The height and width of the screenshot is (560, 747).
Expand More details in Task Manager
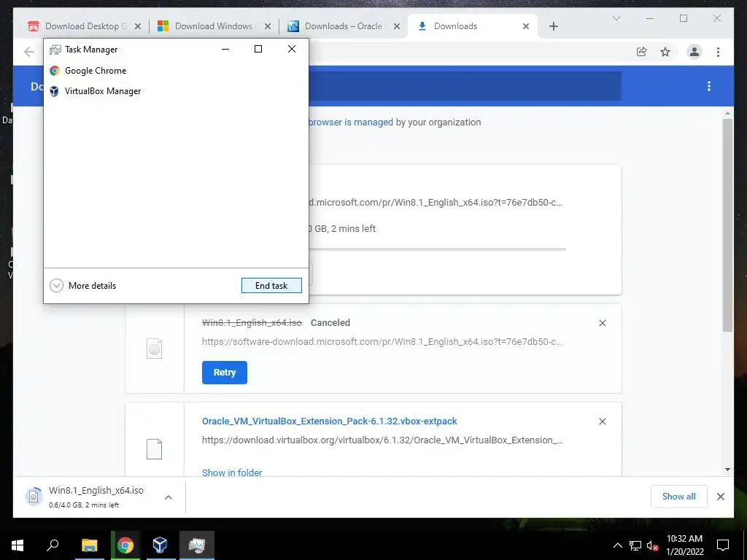tap(83, 285)
